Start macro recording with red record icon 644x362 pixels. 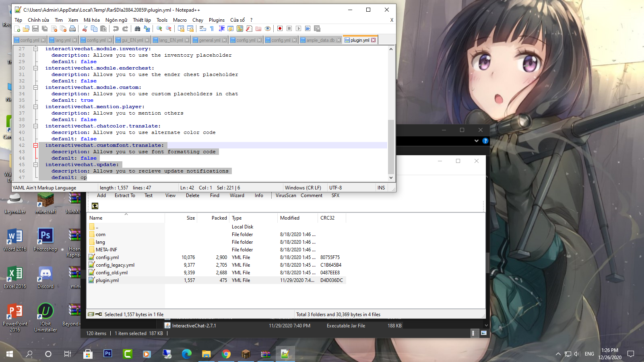[x=280, y=29]
